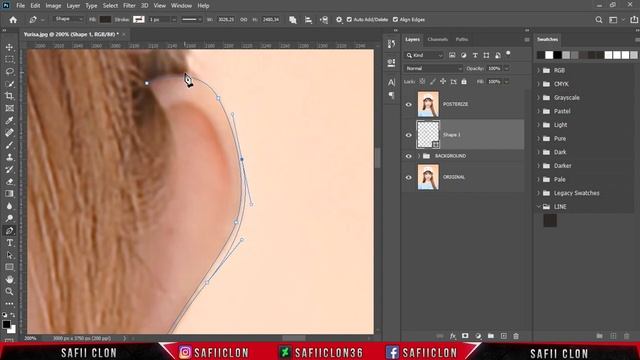
Task: Hide the ORIGINAL layer
Action: [409, 178]
